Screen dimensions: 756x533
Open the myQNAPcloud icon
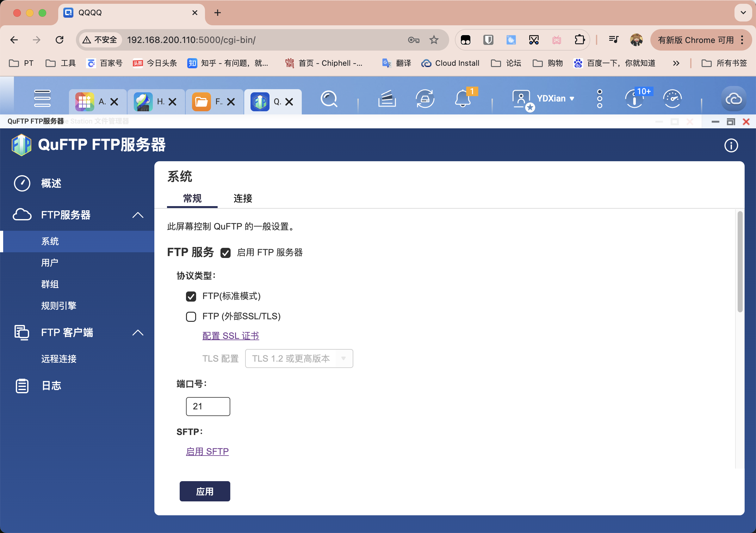734,98
